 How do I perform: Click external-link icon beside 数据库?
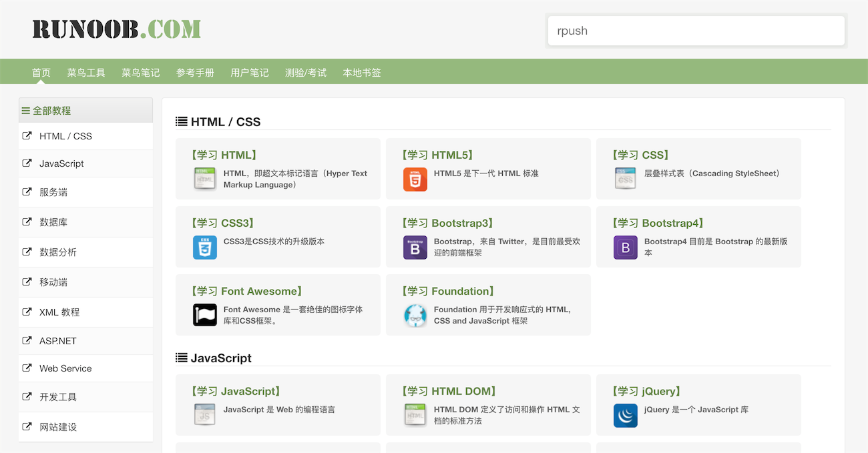(27, 222)
